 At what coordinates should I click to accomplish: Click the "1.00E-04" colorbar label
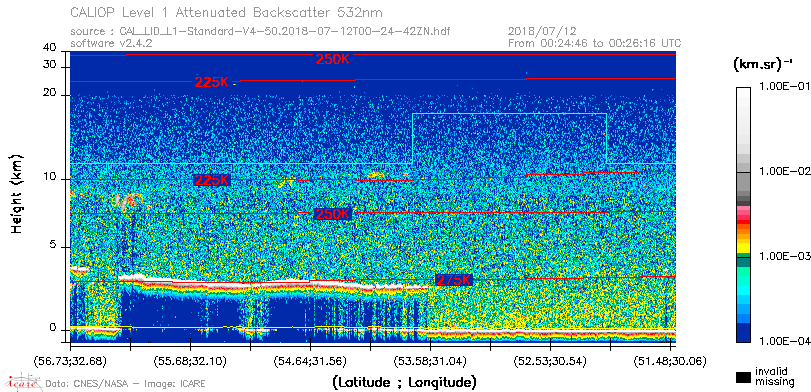pyautogui.click(x=784, y=341)
